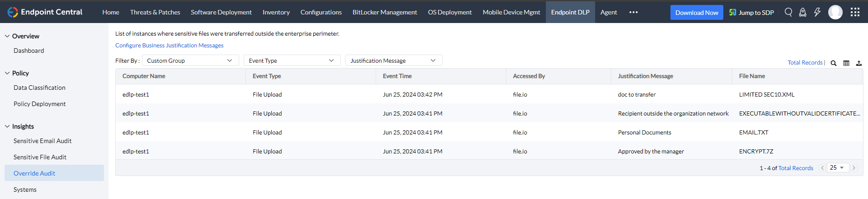Viewport: 868px width, 199px height.
Task: Open the global search magnifier in header
Action: tap(788, 12)
